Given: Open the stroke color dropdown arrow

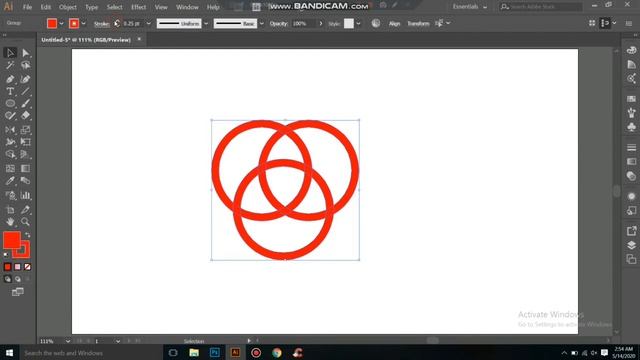Looking at the screenshot, I should 84,24.
